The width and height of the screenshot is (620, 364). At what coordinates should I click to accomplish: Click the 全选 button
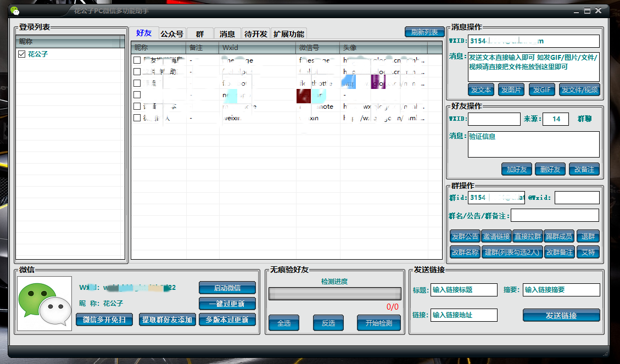coord(284,323)
